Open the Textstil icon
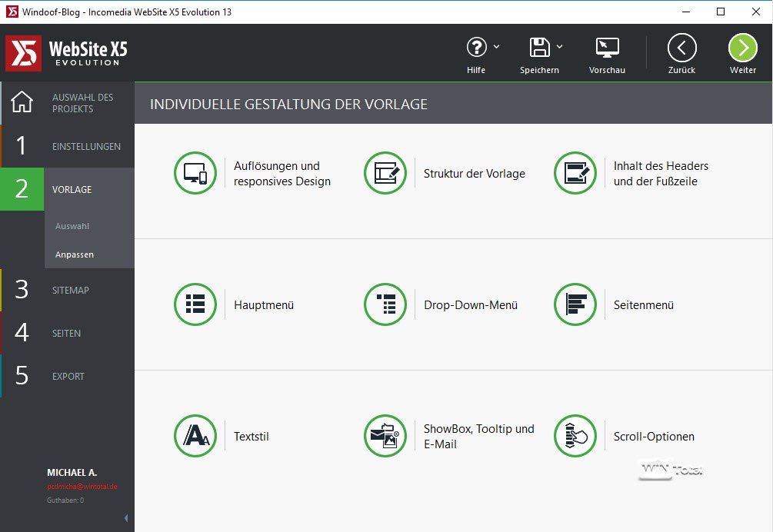 click(195, 436)
